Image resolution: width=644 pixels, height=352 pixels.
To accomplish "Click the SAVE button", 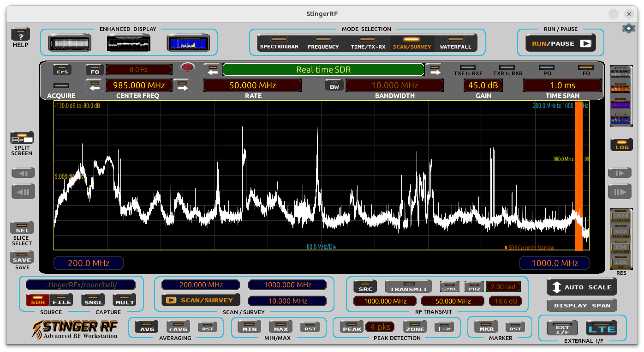I will [22, 257].
